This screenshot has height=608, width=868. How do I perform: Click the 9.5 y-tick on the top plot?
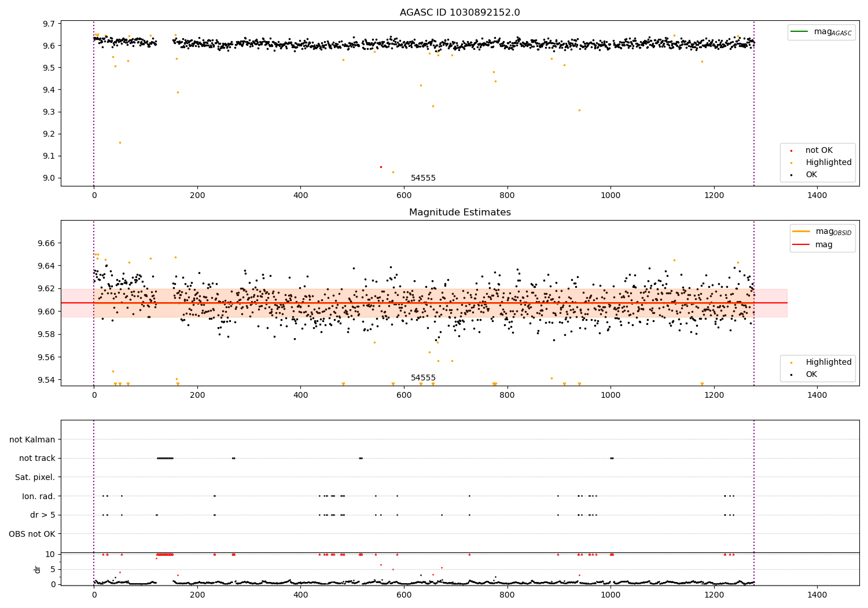coord(49,68)
